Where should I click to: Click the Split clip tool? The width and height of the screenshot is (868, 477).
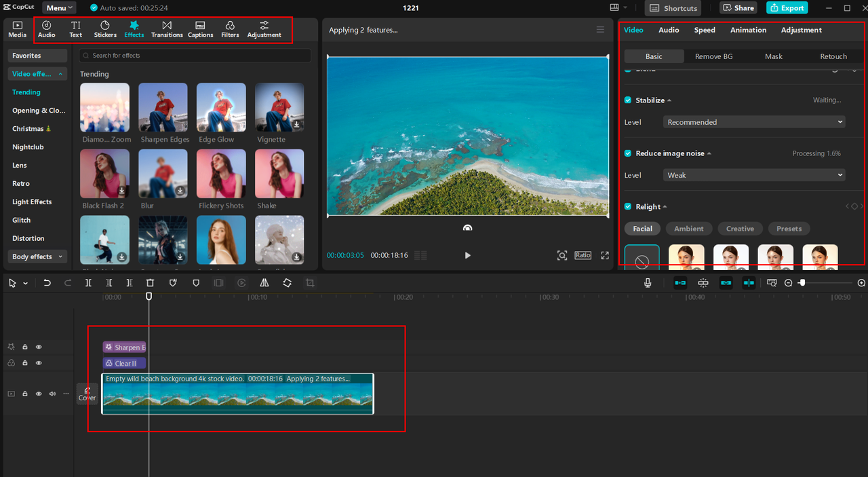(x=88, y=283)
